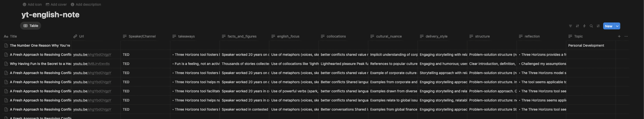
Task: Open 'The Number One Reason Why You're' title
Action: pyautogui.click(x=40, y=46)
